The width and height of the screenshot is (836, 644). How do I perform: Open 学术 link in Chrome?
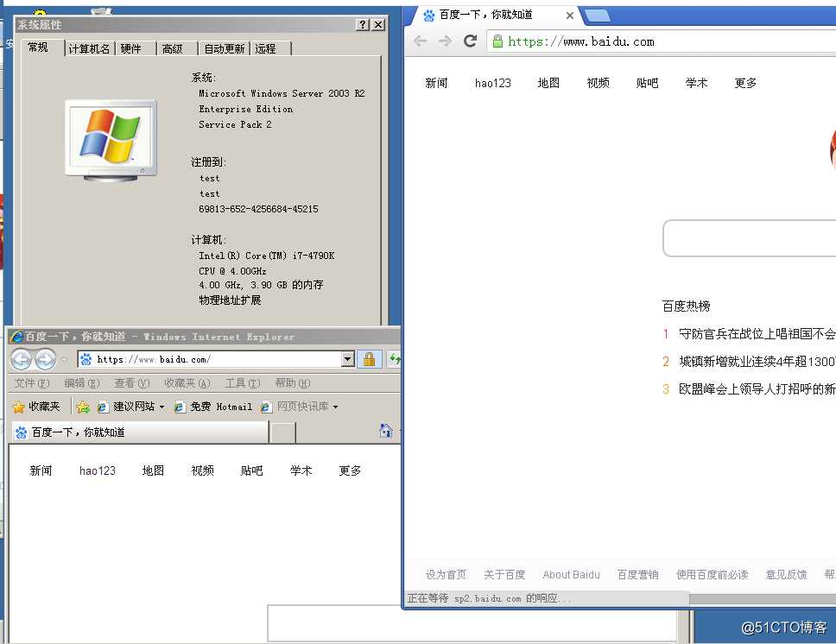tap(696, 83)
